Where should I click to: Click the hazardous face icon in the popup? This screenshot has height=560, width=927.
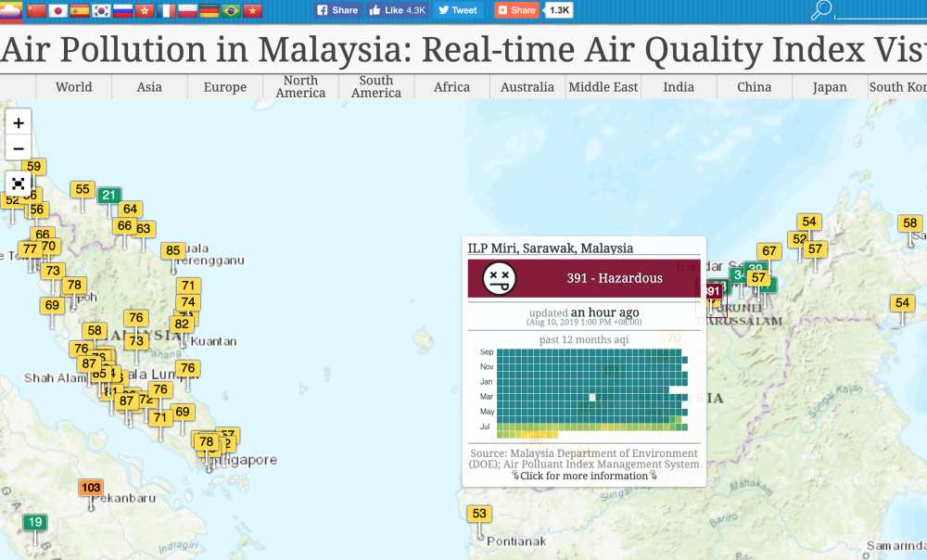500,277
